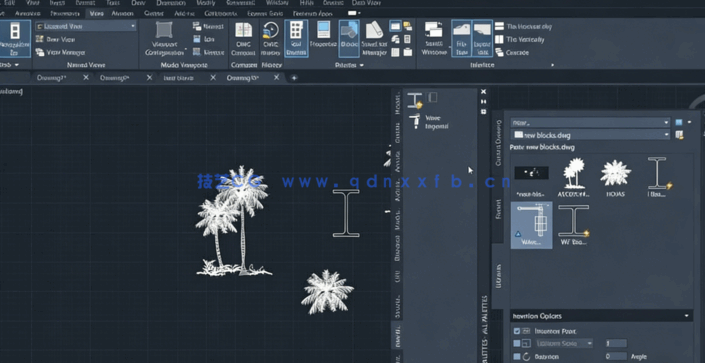Switch to the new blocks file tab
Image resolution: width=705 pixels, height=363 pixels.
pos(178,78)
